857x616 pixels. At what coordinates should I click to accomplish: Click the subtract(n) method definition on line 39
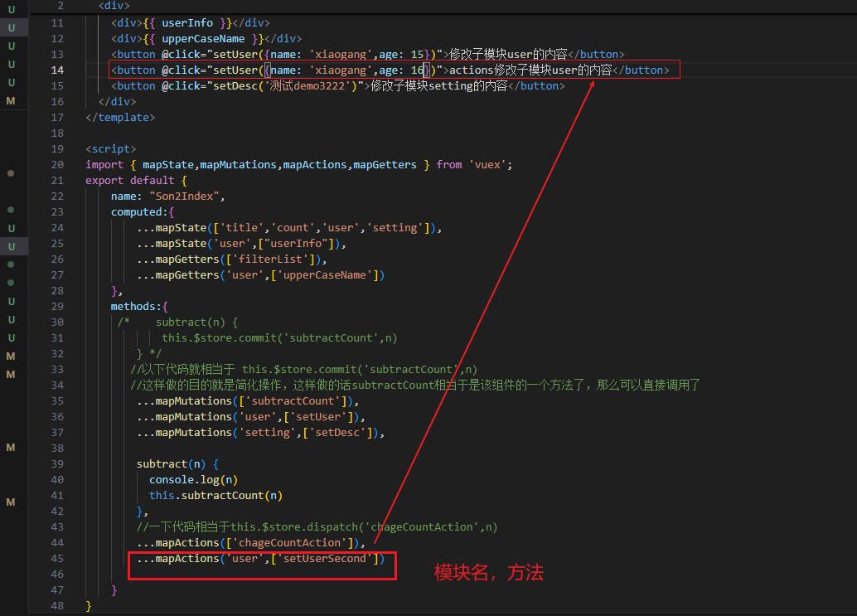pos(177,464)
